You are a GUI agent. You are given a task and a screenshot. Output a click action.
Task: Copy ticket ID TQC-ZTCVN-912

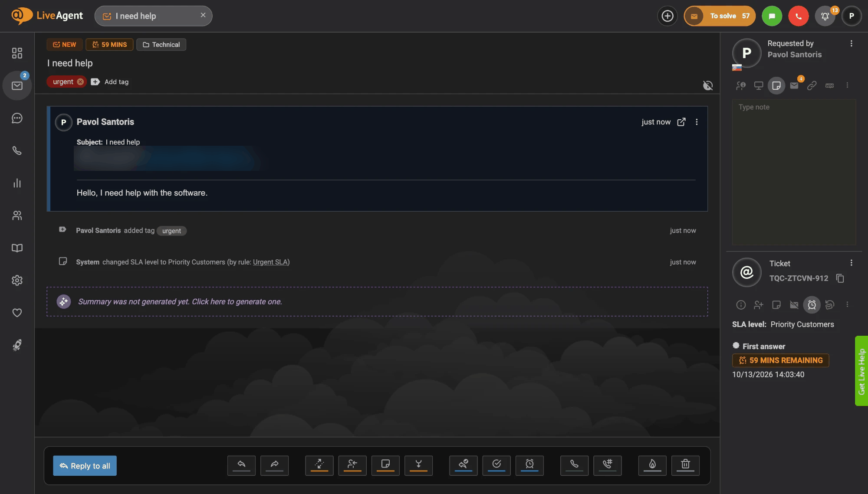click(x=840, y=278)
